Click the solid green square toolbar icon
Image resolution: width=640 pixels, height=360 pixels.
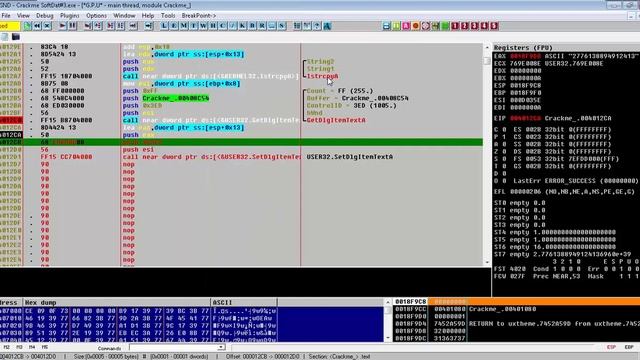tap(445, 26)
